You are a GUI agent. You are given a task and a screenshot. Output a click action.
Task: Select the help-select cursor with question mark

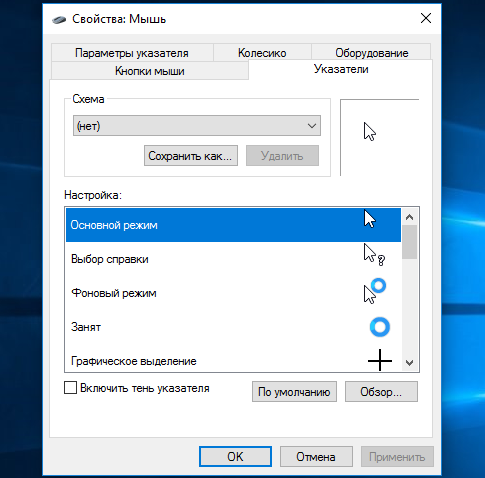374,254
